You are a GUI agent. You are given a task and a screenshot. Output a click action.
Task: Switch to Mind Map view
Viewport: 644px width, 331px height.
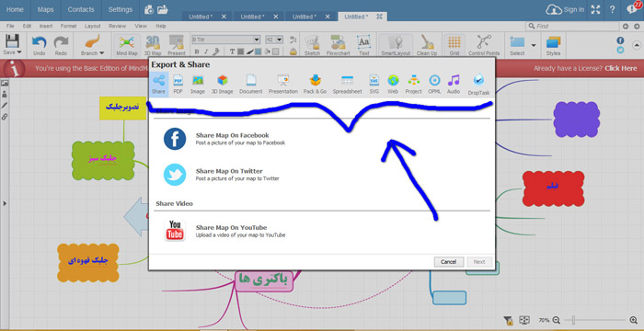tap(127, 45)
